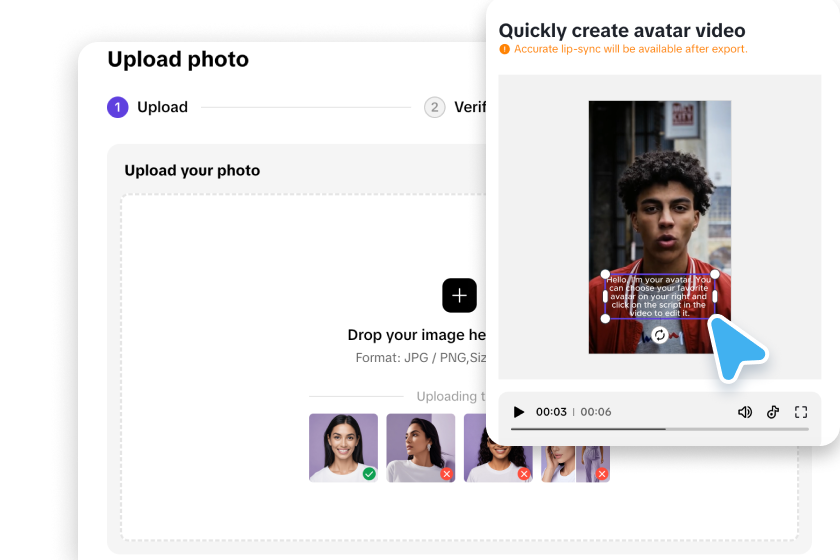Seek on the video progress bar
This screenshot has width=840, height=560.
click(x=659, y=429)
